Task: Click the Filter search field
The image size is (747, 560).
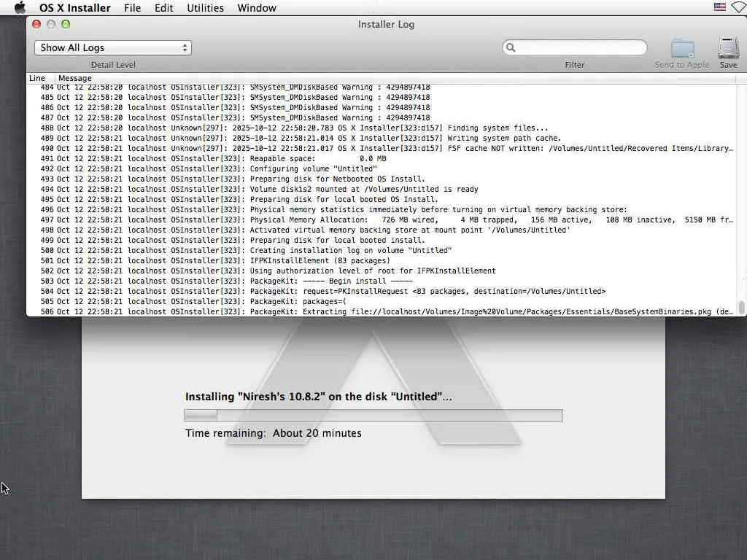Action: point(575,47)
